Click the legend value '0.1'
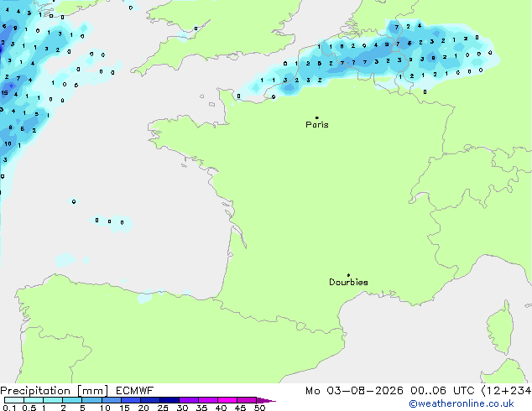 [9, 408]
